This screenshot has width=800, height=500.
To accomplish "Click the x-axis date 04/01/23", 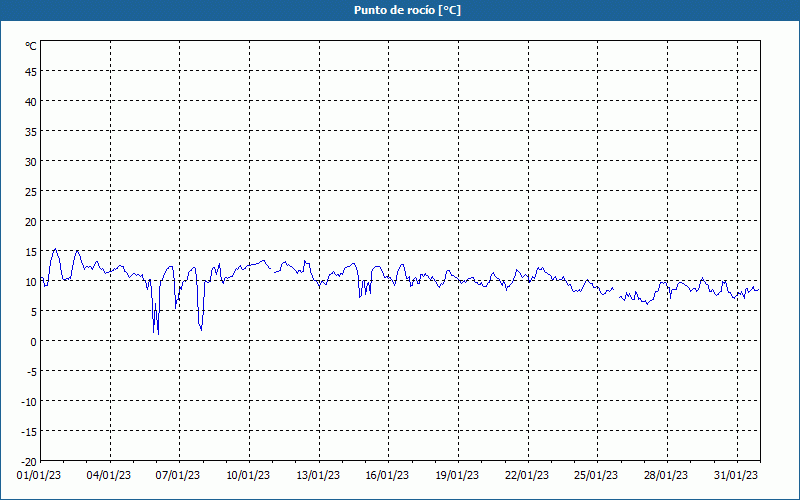I will click(x=109, y=476).
